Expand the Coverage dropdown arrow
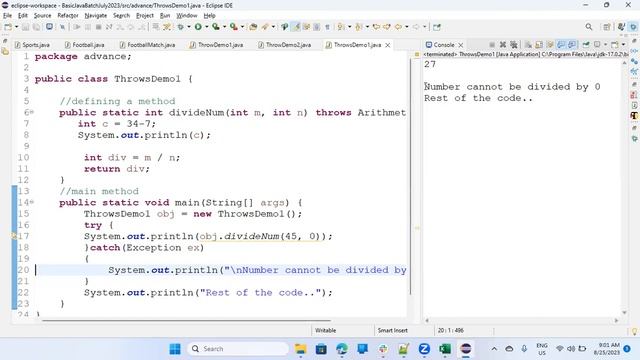This screenshot has width=640, height=360. coord(224,27)
